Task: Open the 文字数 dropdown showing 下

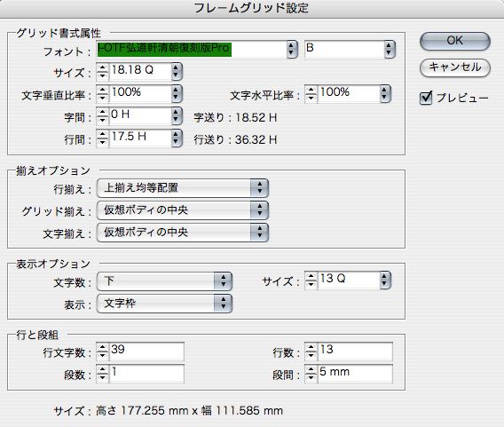Action: point(164,281)
